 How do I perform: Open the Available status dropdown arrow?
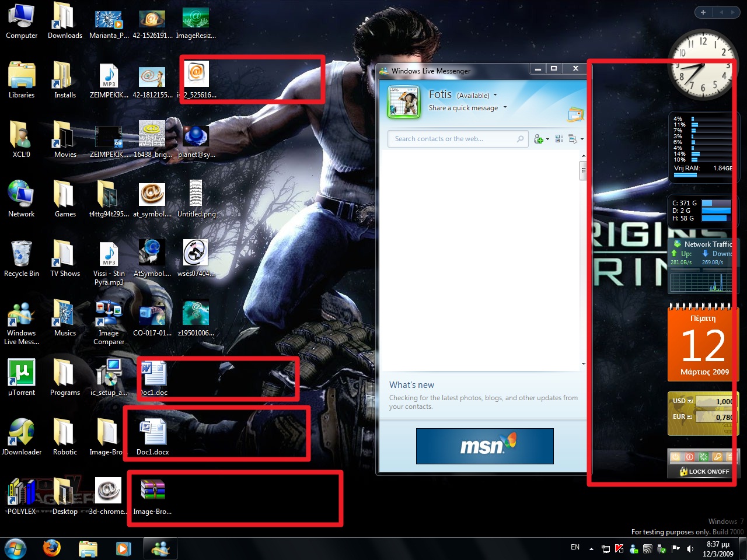(495, 95)
